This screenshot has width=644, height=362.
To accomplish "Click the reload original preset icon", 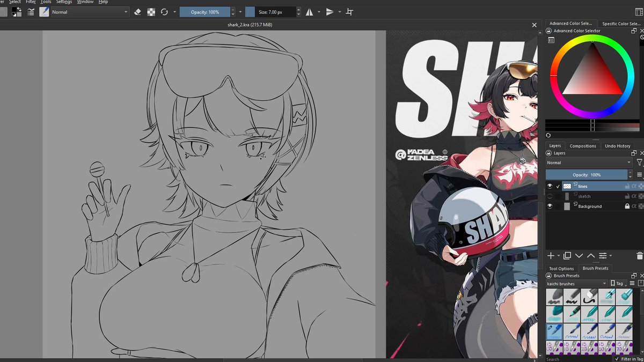I will point(164,12).
